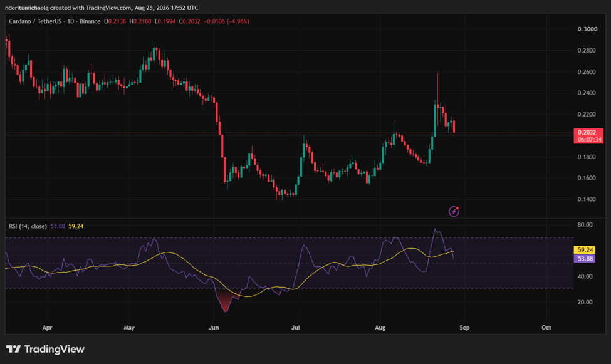Click the purple 53.88 value in RSI legend
The width and height of the screenshot is (611, 364).
58,226
